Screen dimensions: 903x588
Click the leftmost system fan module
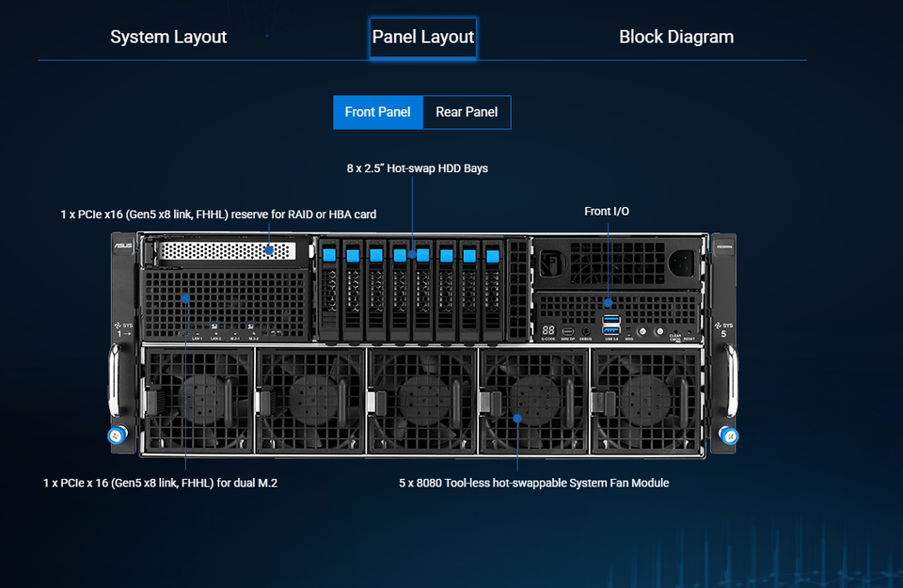pos(198,400)
